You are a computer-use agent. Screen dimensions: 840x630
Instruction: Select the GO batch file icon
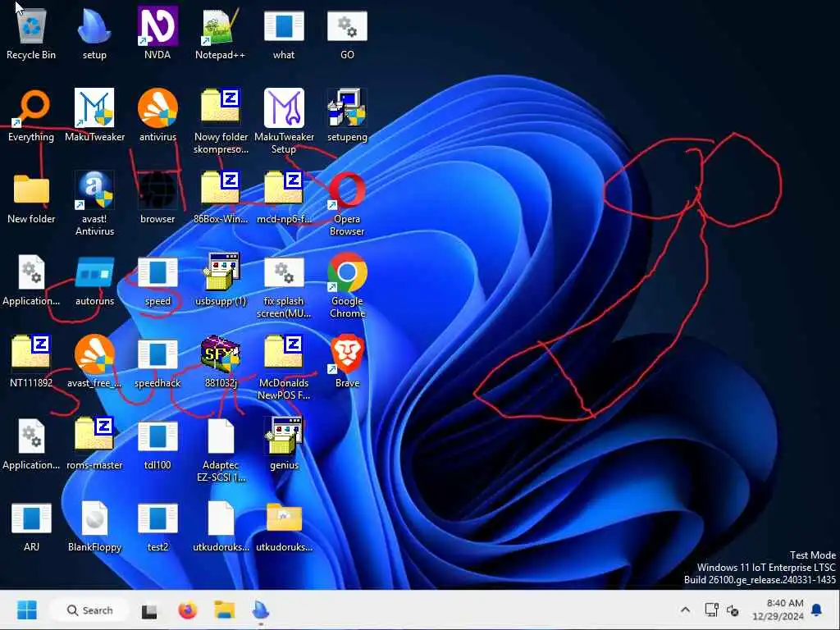pyautogui.click(x=347, y=33)
